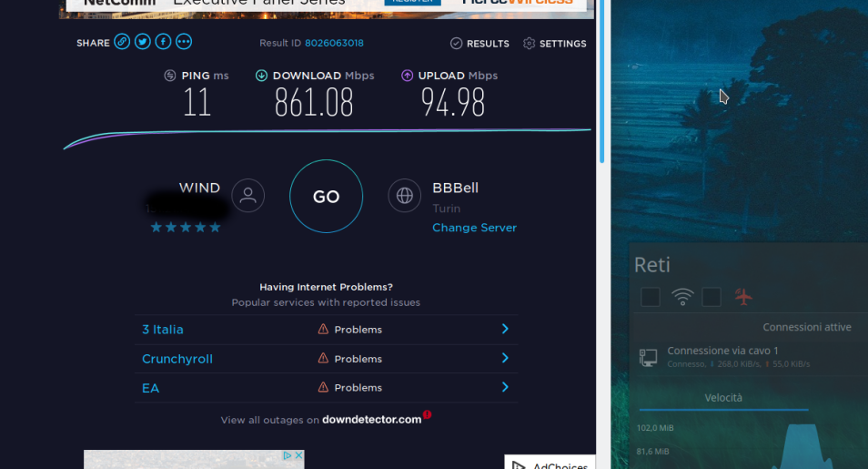
Task: Visit the downdetector.com link
Action: click(x=371, y=420)
